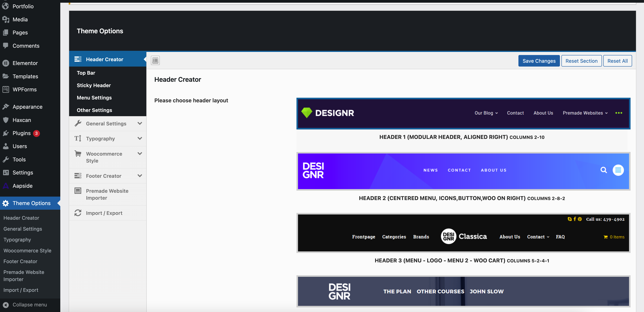Screen dimensions: 644x312
Task: Click the Menu Settings option
Action: coord(94,98)
